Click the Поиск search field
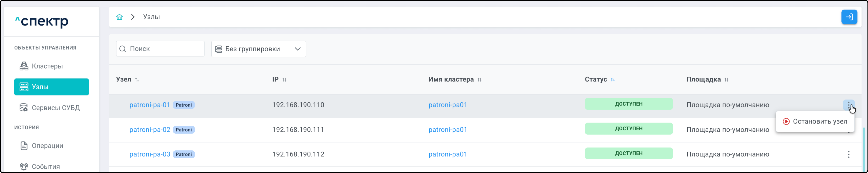This screenshot has width=868, height=173. point(165,49)
